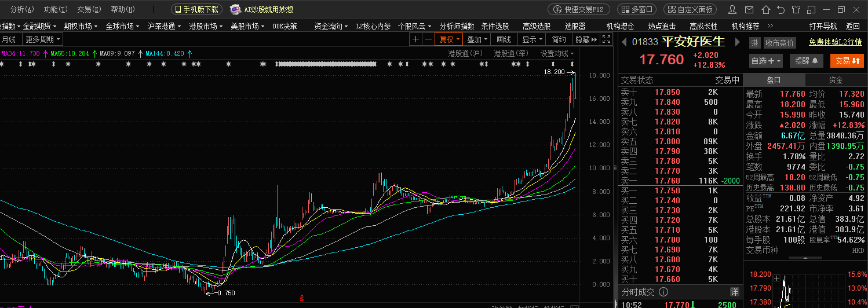Open 免费体验L2行情 link
The width and height of the screenshot is (868, 308).
[x=835, y=42]
